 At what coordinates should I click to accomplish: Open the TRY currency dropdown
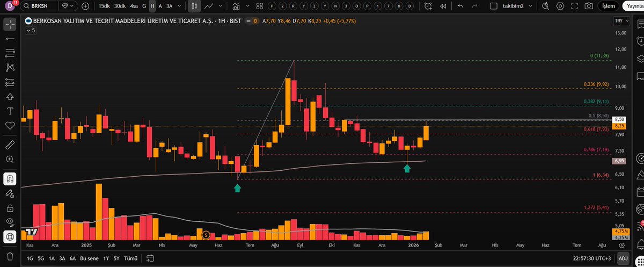click(x=621, y=21)
